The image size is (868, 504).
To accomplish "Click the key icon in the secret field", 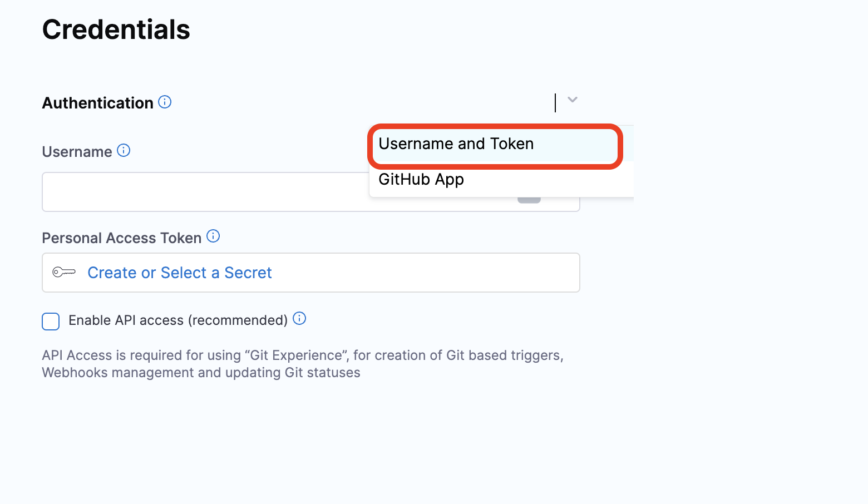I will pos(64,272).
